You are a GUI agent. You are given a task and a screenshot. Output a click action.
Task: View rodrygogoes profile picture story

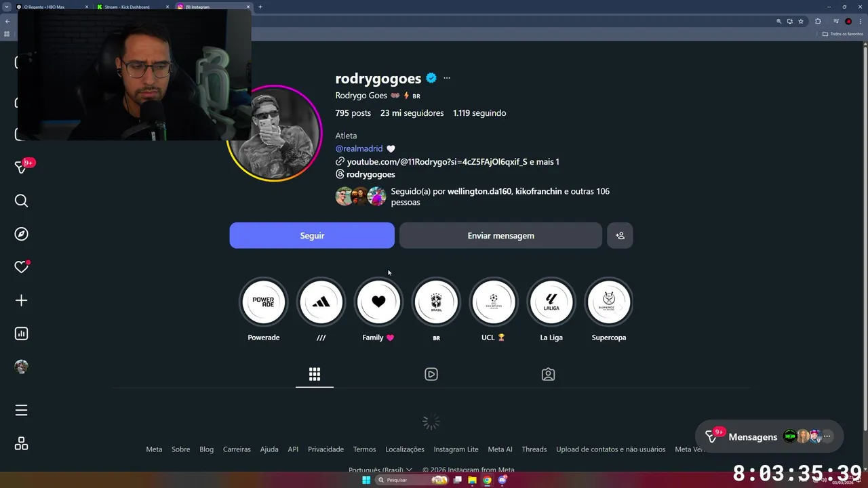pyautogui.click(x=275, y=134)
